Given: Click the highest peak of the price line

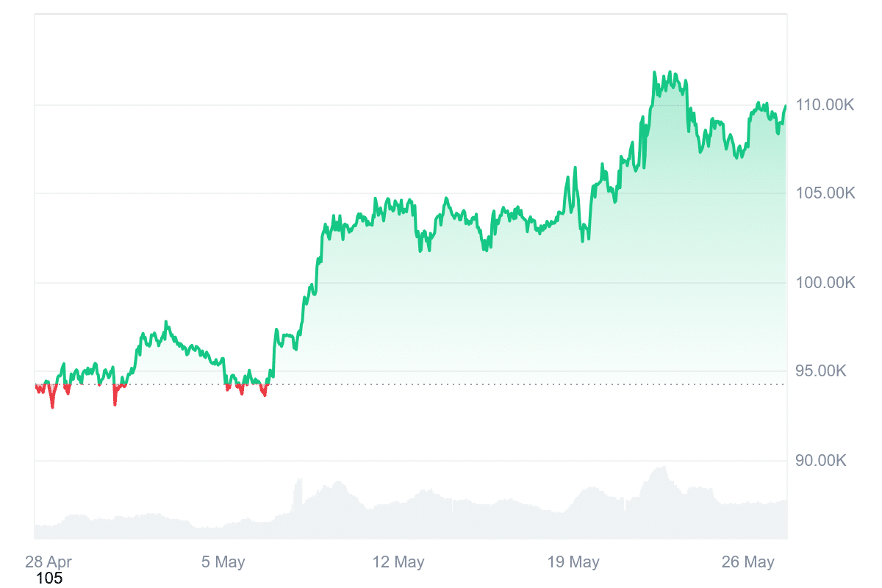Looking at the screenshot, I should point(654,72).
